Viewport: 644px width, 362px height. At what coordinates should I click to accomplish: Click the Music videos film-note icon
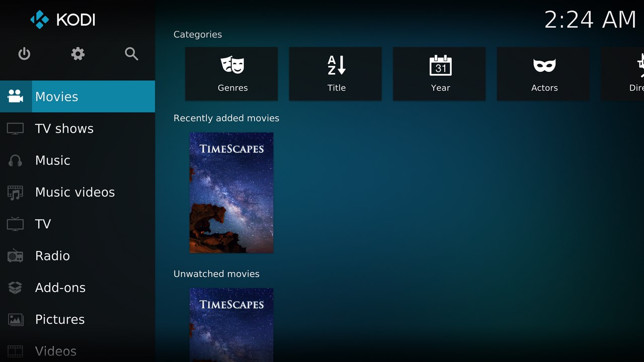(15, 192)
